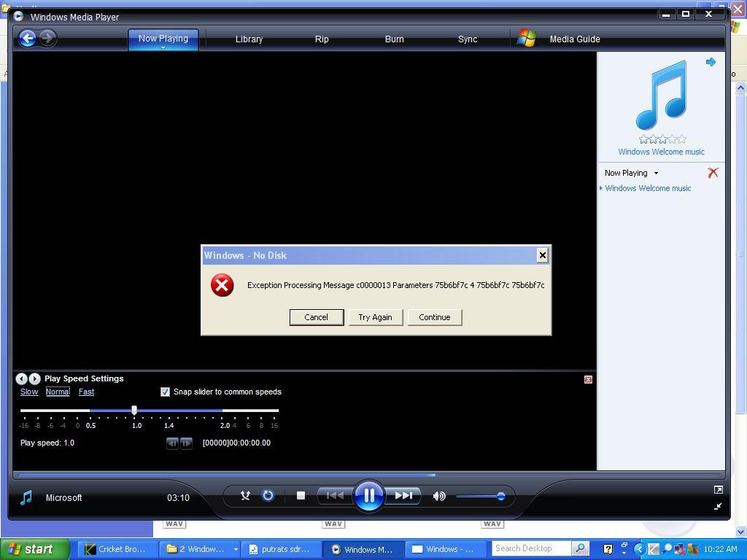747x560 pixels.
Task: Click the network disconnected tray icon
Action: [680, 549]
